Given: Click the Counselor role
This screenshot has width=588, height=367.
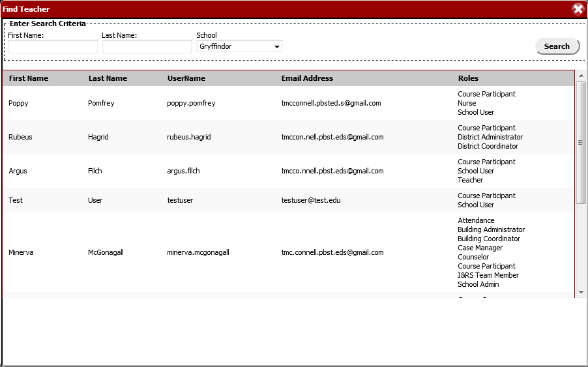Looking at the screenshot, I should point(473,257).
